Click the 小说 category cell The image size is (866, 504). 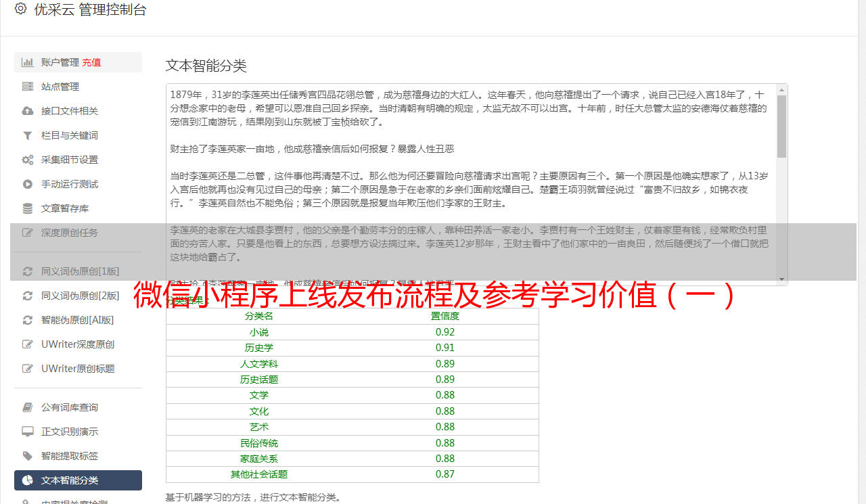coord(259,332)
